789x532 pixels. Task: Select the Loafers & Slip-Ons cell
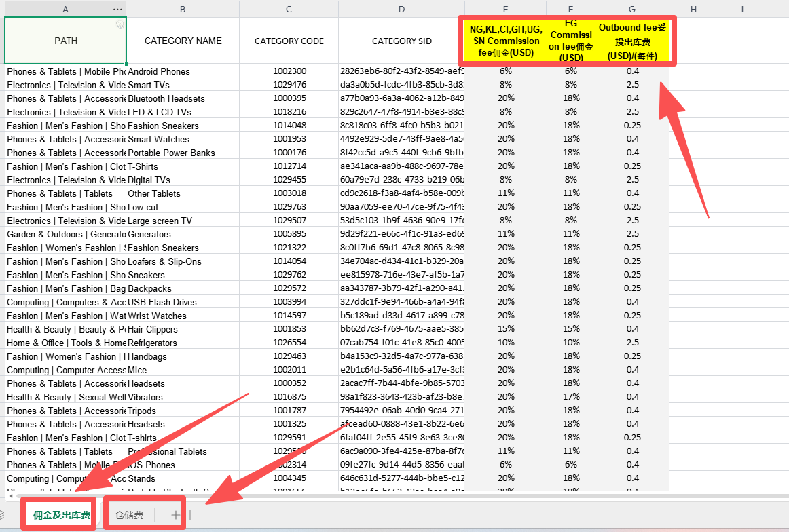point(183,261)
